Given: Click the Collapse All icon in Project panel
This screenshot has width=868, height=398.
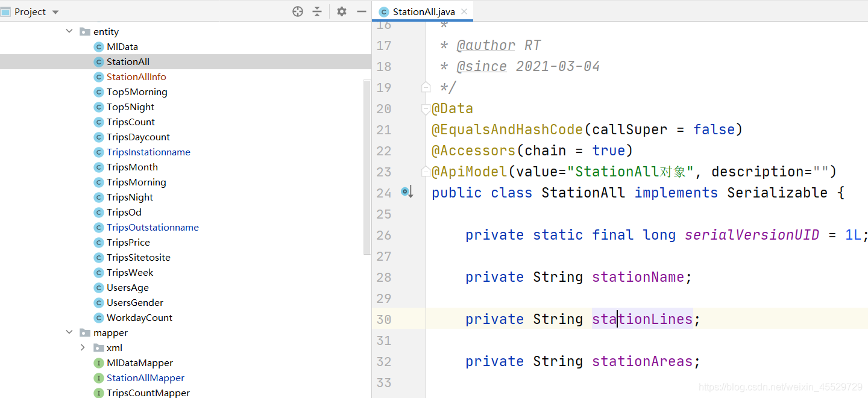Looking at the screenshot, I should click(317, 11).
